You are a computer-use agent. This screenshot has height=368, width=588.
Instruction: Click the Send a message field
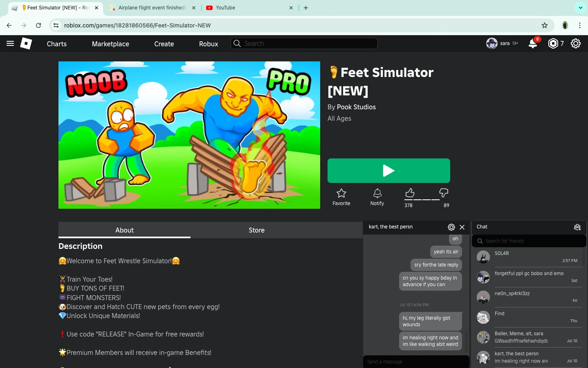coord(416,362)
